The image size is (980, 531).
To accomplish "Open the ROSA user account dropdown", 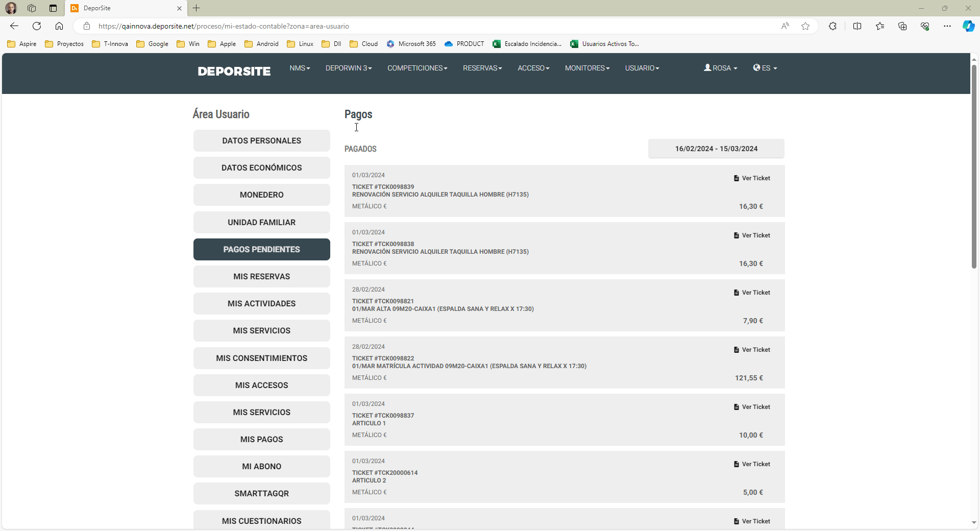I will coord(720,68).
